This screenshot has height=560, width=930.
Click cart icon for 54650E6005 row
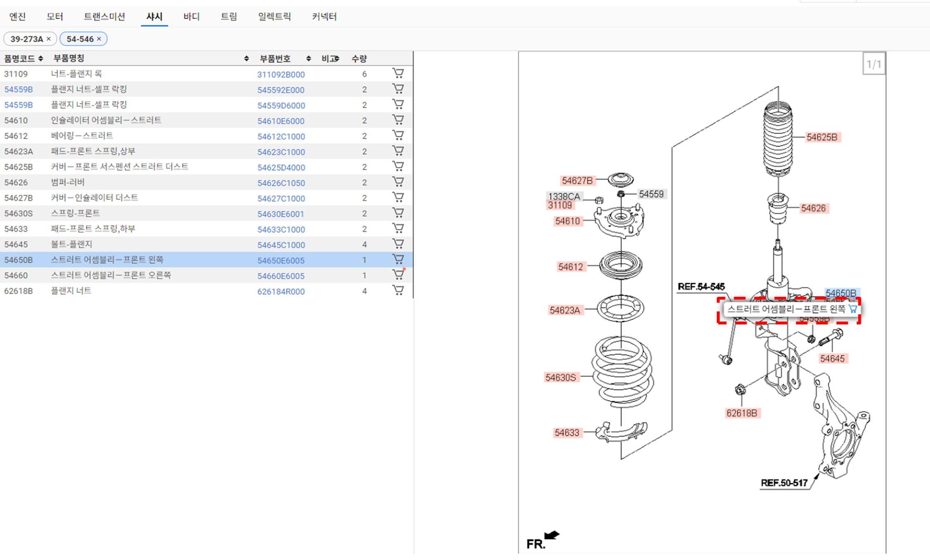[x=398, y=260]
